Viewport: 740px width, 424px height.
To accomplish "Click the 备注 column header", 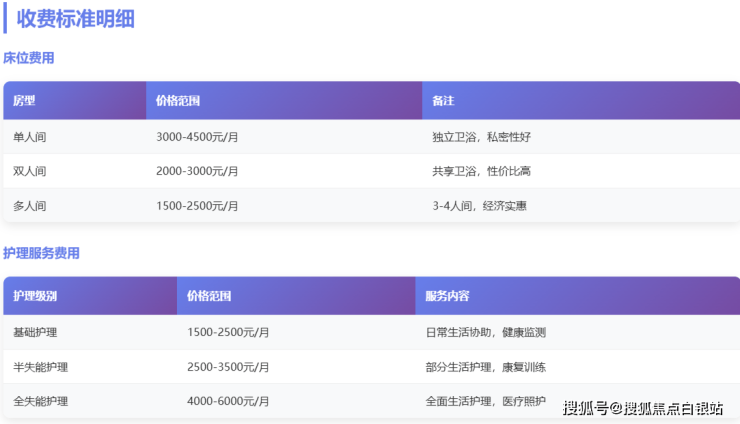I will [x=444, y=101].
